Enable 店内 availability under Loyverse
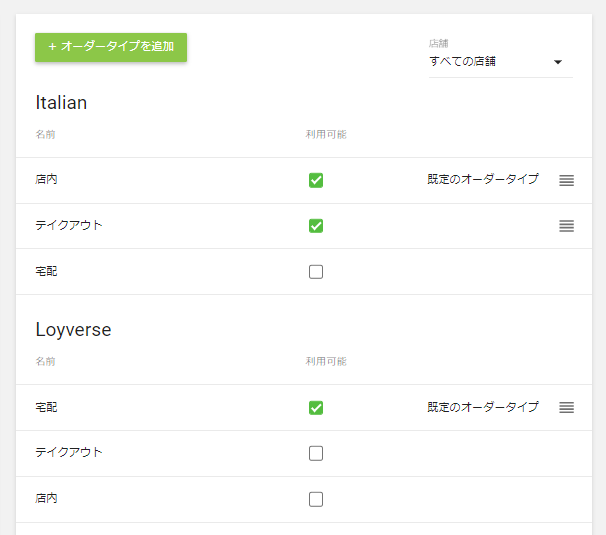The height and width of the screenshot is (535, 606). [316, 499]
